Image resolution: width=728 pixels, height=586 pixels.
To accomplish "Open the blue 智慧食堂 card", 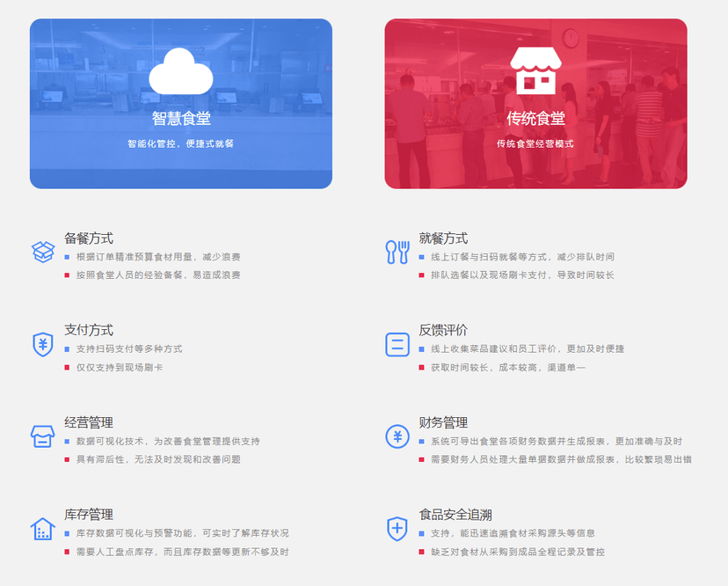I will (181, 104).
